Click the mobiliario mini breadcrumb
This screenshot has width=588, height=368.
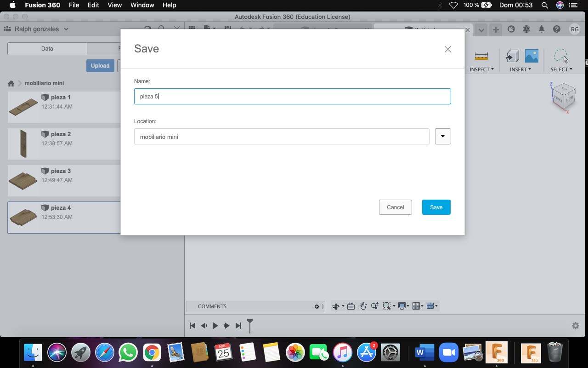click(x=44, y=83)
